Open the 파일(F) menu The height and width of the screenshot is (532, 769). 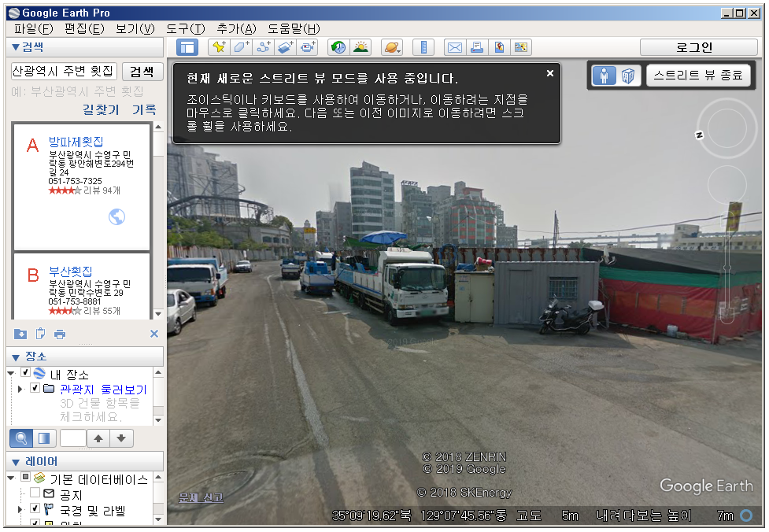point(33,29)
